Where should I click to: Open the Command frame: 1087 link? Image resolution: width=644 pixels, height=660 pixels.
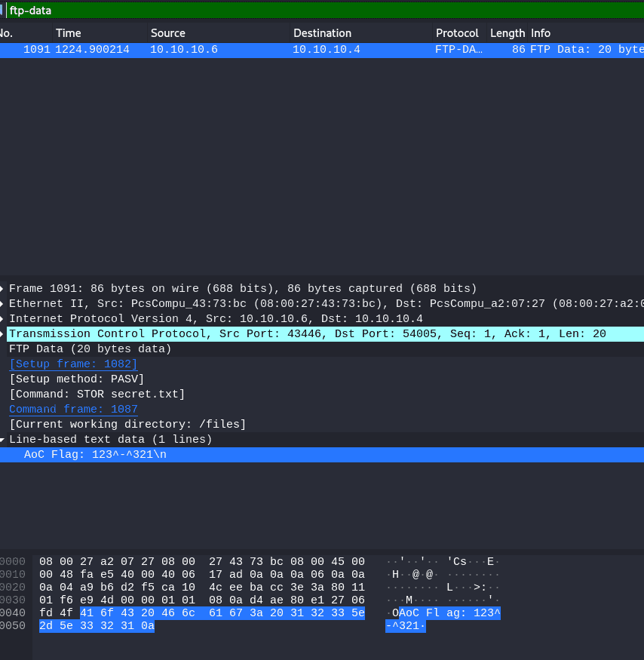73,409
